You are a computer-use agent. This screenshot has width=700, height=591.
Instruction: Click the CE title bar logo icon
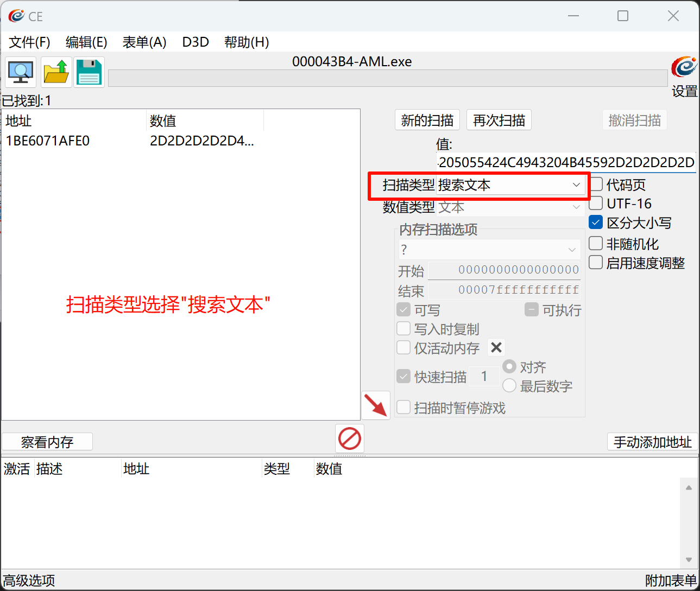tap(16, 16)
